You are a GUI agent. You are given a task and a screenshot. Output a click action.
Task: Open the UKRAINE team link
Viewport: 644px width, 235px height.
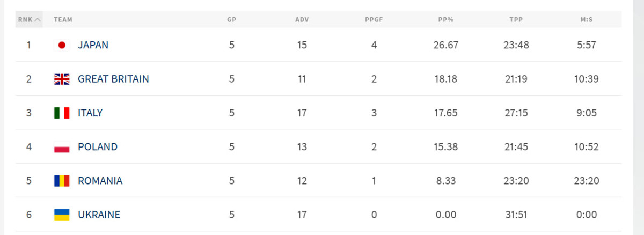99,215
